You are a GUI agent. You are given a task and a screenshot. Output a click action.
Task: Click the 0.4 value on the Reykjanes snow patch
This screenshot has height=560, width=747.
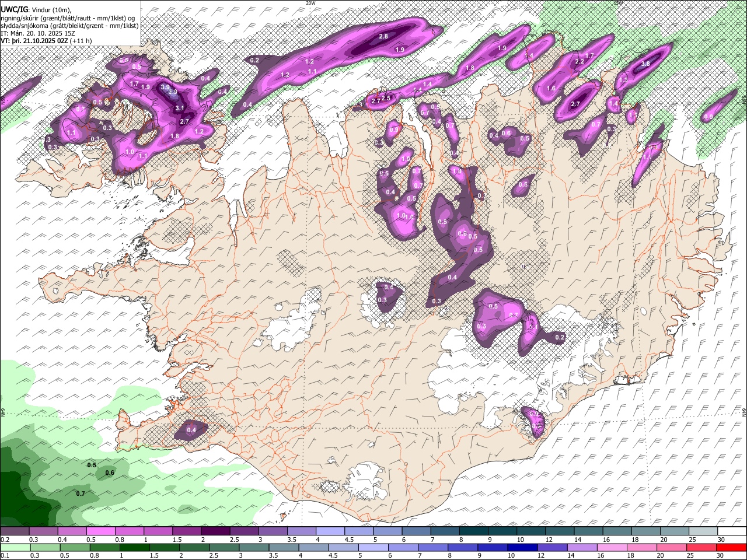pos(191,430)
